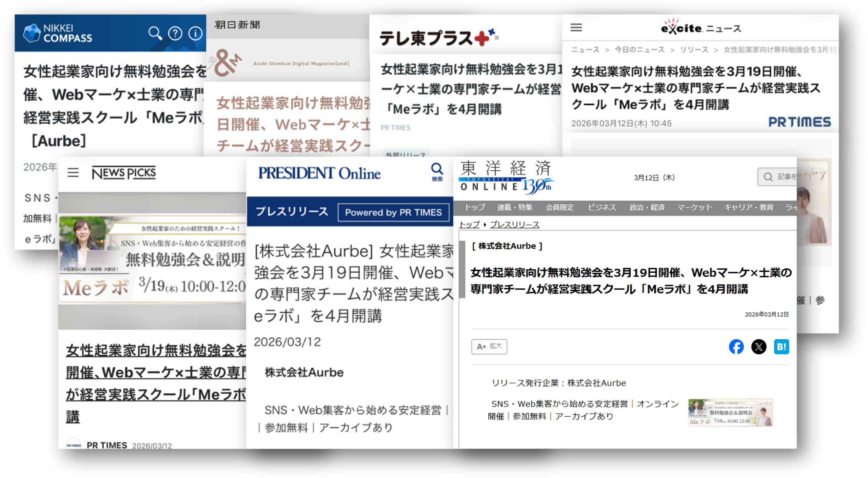The width and height of the screenshot is (868, 478).
Task: Click the NewsPicks article headline link
Action: (x=156, y=373)
